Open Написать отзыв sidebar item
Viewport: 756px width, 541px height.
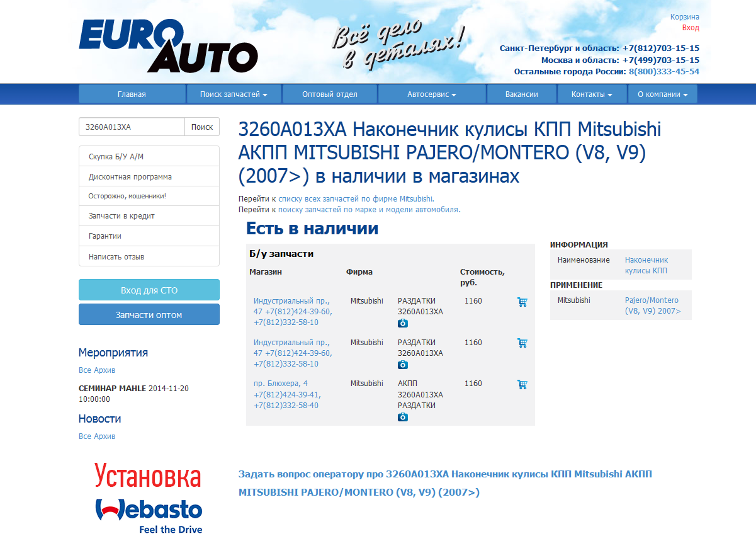point(149,256)
